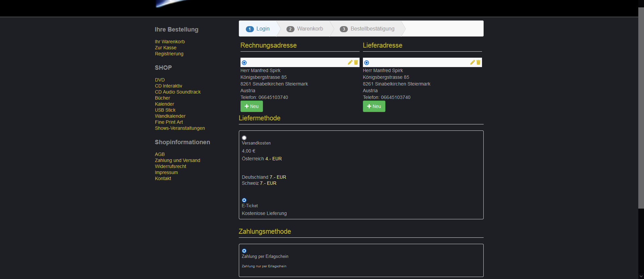Click the page vertical scrollbar thumb
This screenshot has width=644, height=279.
641,108
